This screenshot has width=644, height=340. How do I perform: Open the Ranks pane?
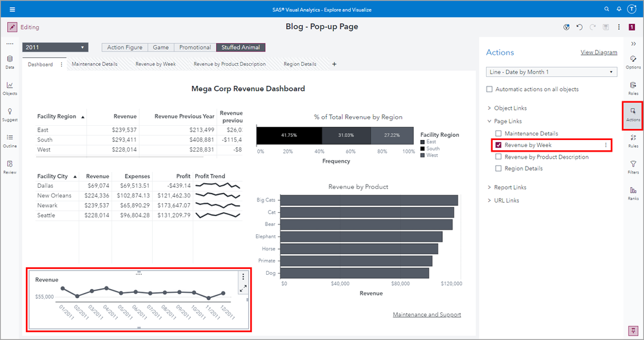[633, 194]
